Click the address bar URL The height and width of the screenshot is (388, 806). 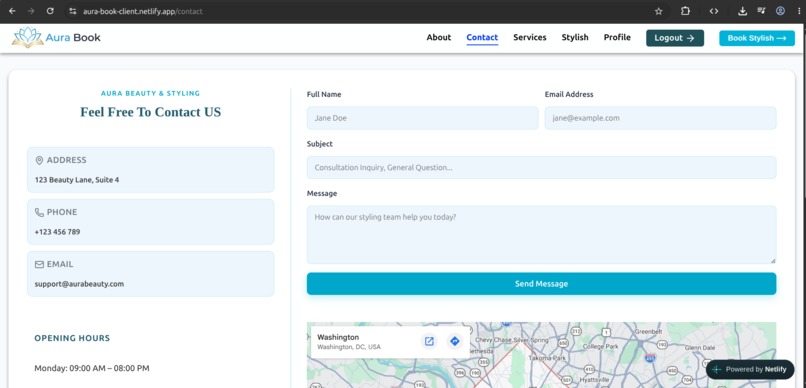(x=142, y=11)
